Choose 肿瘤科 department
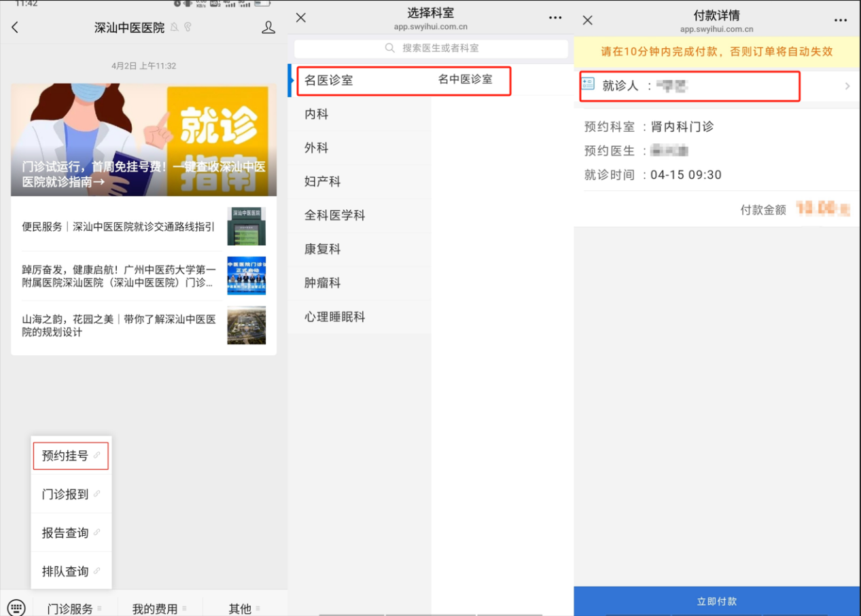 (x=359, y=283)
